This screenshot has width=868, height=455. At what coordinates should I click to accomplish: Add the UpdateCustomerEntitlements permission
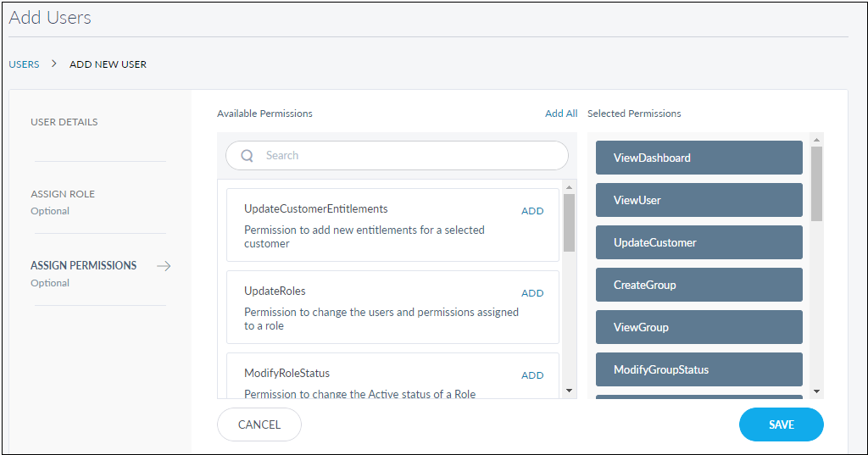tap(532, 211)
